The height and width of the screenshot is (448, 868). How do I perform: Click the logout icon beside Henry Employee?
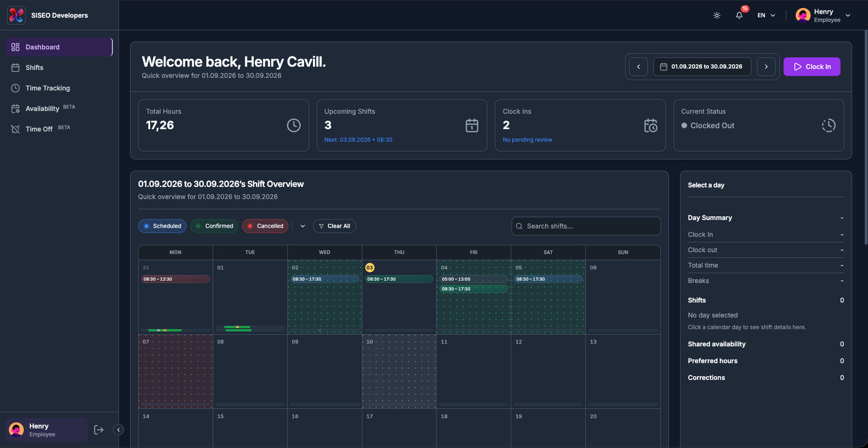point(99,430)
